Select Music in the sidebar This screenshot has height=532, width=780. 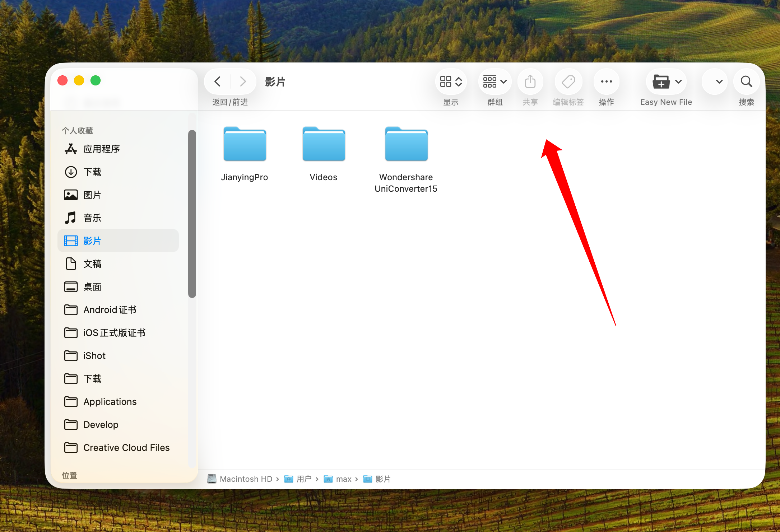(92, 218)
